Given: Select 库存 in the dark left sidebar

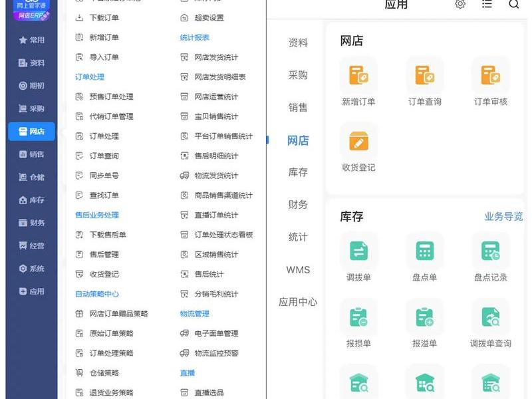Looking at the screenshot, I should [x=31, y=200].
